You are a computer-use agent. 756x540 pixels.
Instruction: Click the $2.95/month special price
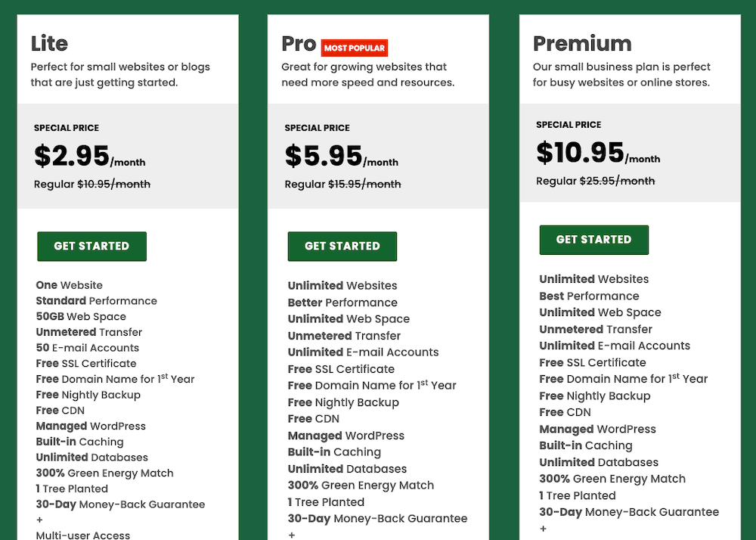tap(79, 156)
